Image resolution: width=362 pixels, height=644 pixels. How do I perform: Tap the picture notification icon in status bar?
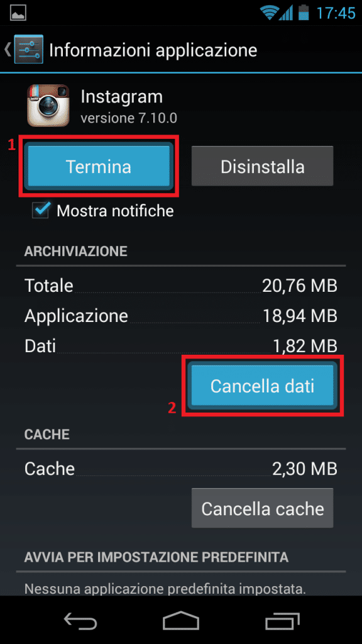pyautogui.click(x=18, y=13)
